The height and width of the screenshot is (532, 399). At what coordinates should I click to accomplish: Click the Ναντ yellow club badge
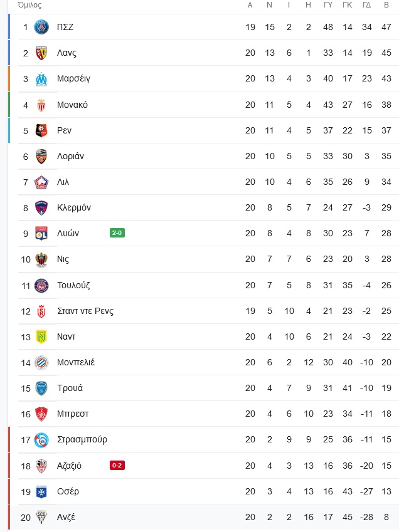(x=41, y=337)
